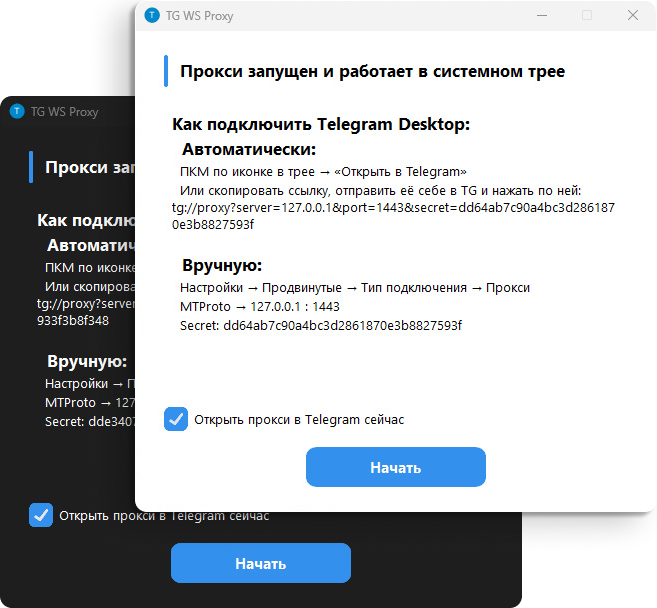Screen dimensions: 657x608
Task: Click the 'Автоматически:' heading in the light window
Action: 249,149
